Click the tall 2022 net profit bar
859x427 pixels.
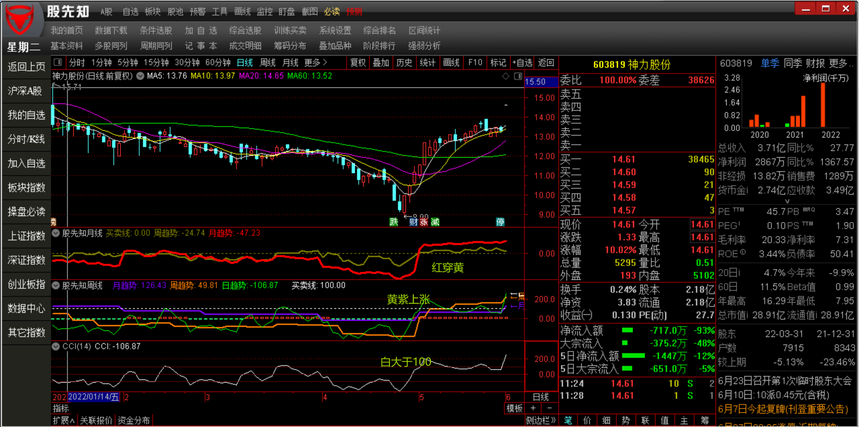pyautogui.click(x=822, y=105)
